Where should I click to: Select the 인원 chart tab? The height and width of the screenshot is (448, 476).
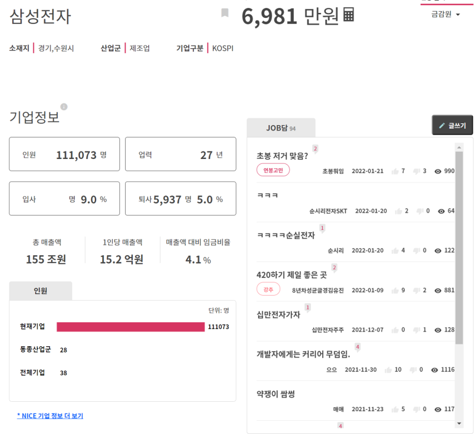[x=41, y=291]
